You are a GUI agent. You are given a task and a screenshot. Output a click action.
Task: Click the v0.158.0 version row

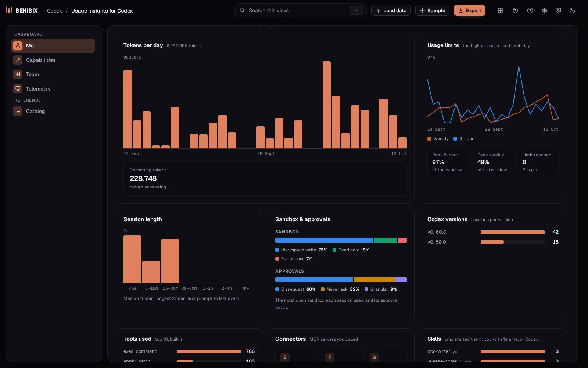493,242
